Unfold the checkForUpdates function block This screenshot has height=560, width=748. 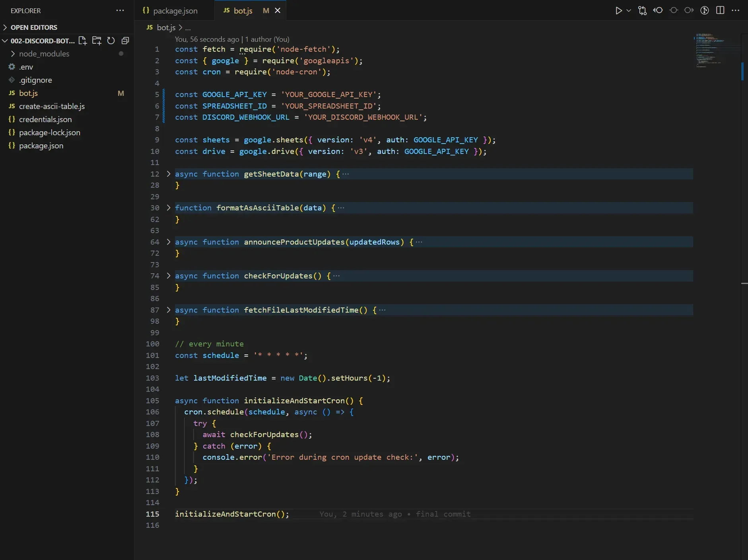[169, 276]
